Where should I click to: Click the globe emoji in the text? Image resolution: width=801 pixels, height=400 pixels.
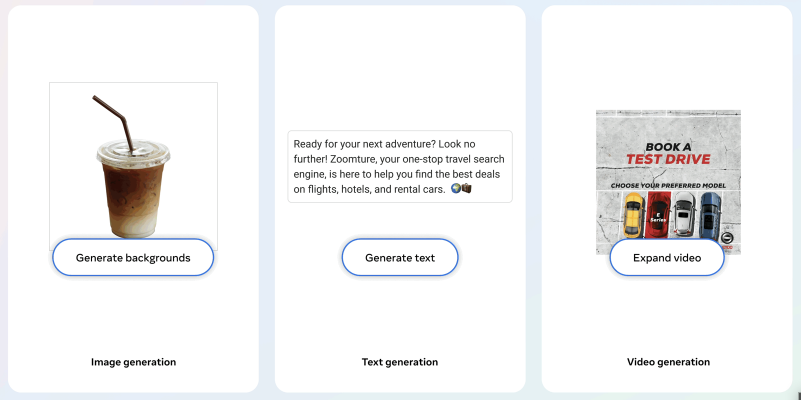click(x=456, y=188)
